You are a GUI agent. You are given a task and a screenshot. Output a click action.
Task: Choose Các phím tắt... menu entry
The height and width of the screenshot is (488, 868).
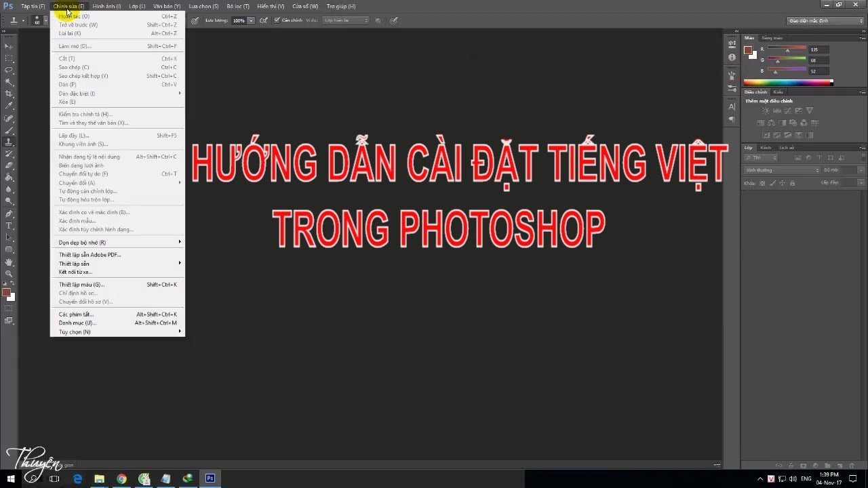(x=117, y=314)
